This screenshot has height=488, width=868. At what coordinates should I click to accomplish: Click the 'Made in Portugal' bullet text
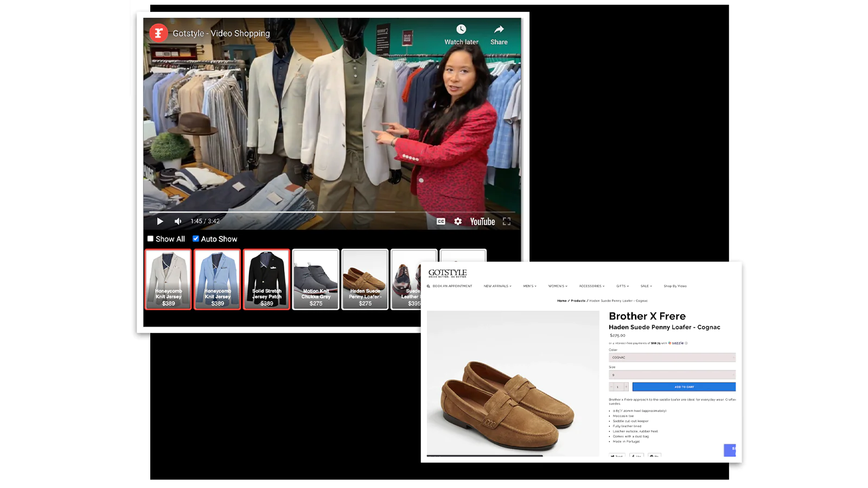(626, 441)
